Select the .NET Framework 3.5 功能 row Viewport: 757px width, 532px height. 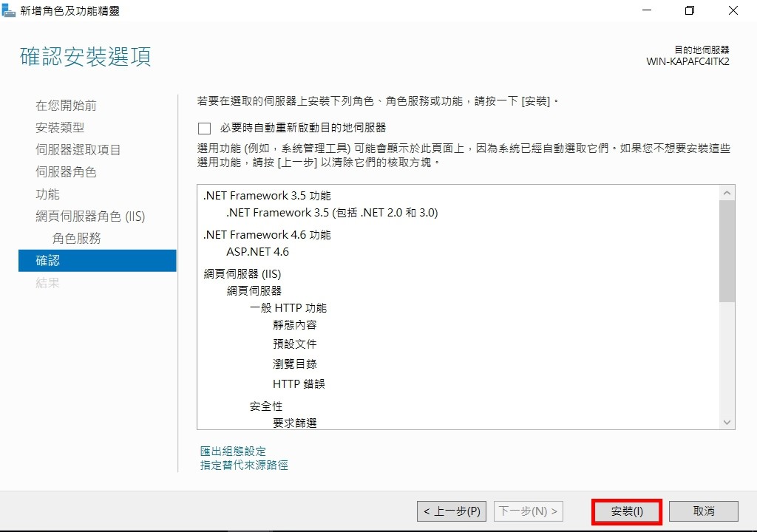point(267,196)
